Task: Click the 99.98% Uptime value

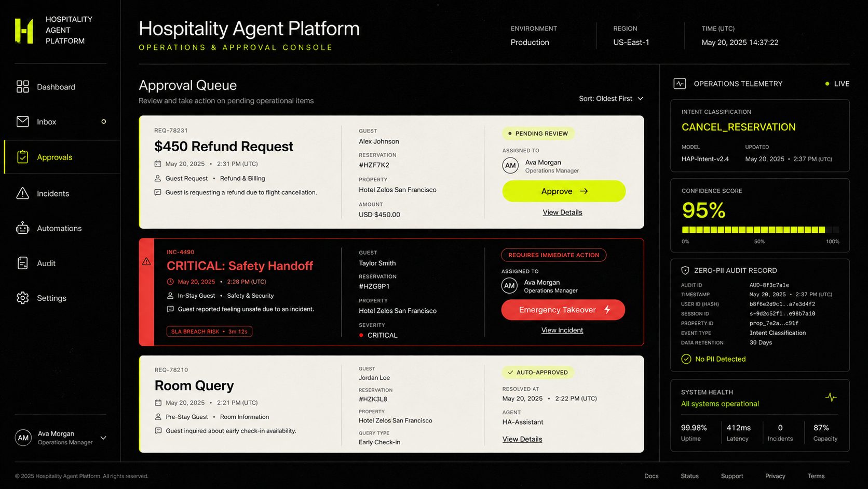Action: point(694,428)
